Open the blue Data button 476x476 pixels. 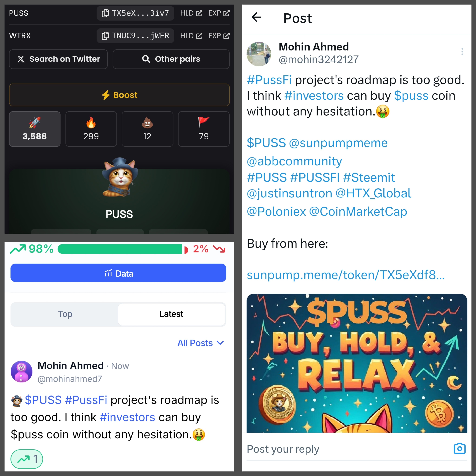pos(118,273)
